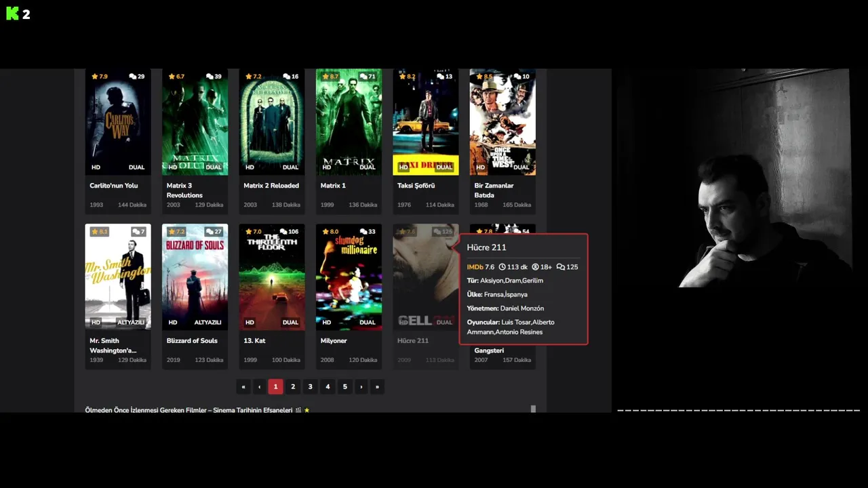Viewport: 868px width, 488px height.
Task: Click star rating 7.0 on Thirteenth Floor
Action: point(253,232)
